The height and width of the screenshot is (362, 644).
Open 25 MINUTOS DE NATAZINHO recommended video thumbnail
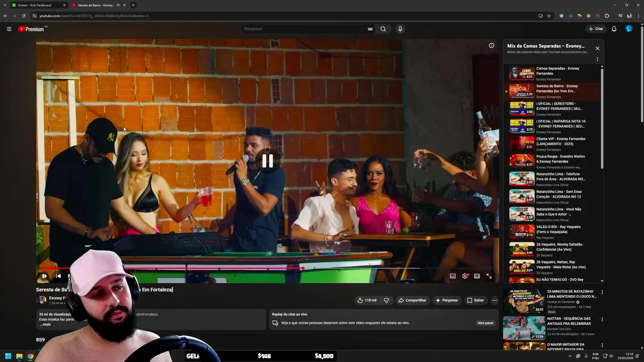tap(524, 301)
